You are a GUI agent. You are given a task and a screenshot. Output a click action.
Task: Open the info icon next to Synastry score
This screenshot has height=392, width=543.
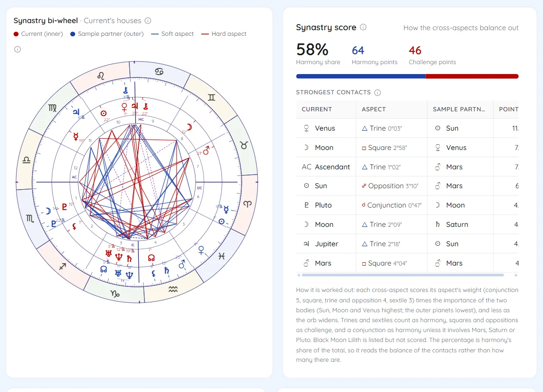coord(363,27)
